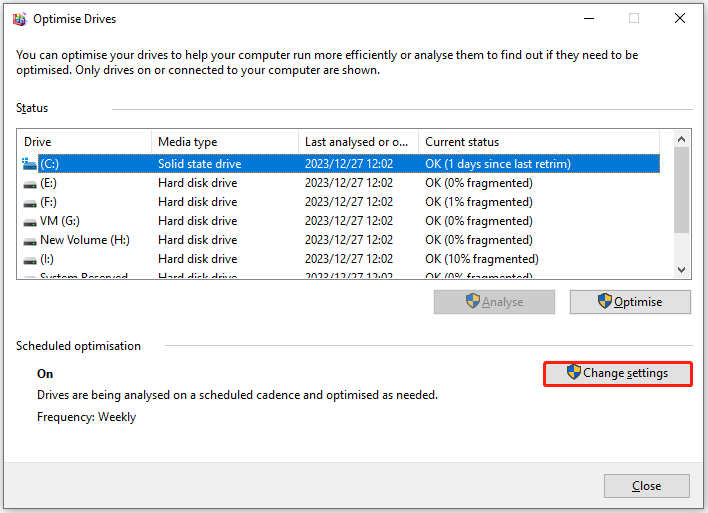Click the Optimise Drives app icon in title bar
The image size is (708, 513).
click(19, 18)
